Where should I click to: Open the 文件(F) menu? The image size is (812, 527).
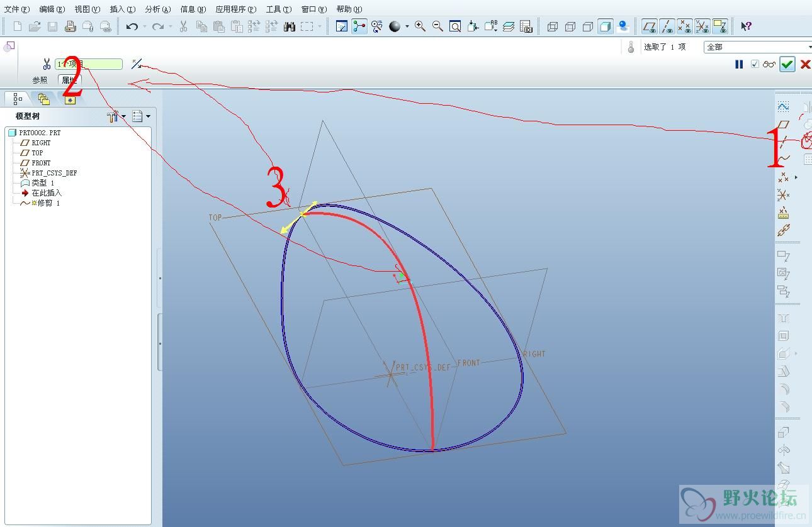17,9
